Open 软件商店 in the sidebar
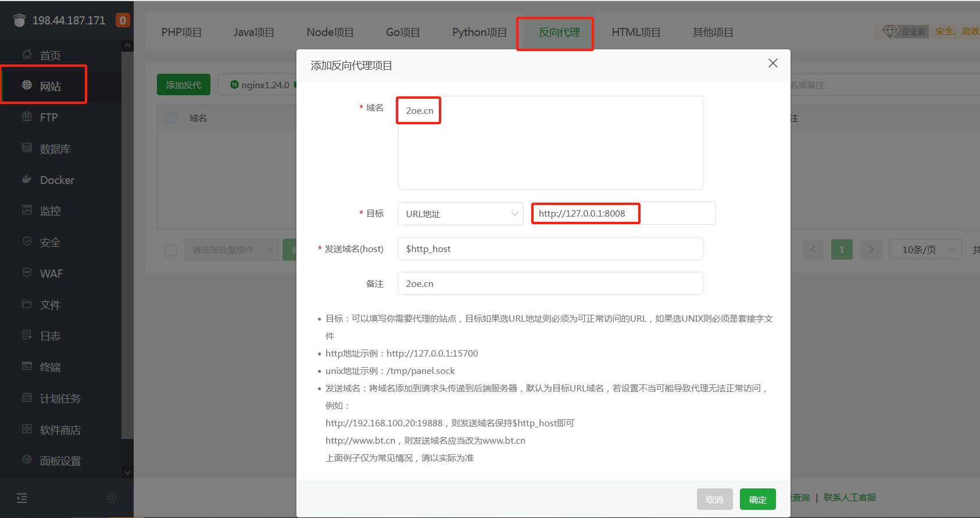The height and width of the screenshot is (518, 980). [x=60, y=430]
